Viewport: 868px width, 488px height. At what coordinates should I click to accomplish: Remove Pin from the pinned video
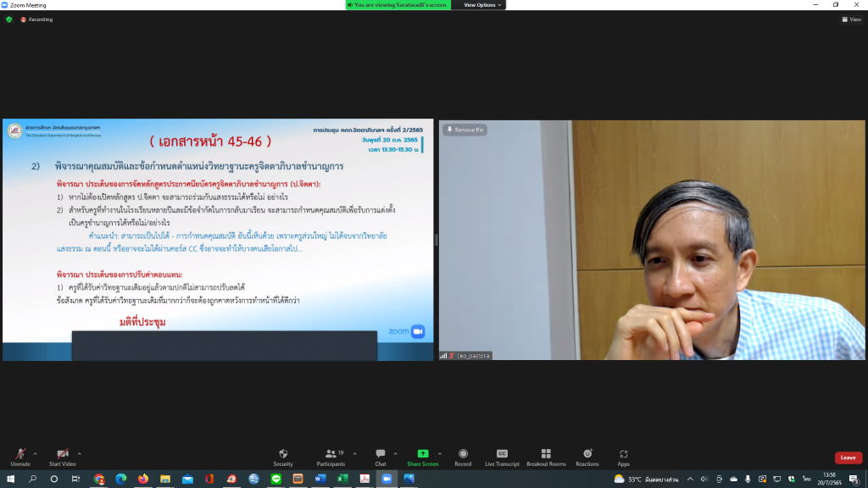[x=465, y=130]
